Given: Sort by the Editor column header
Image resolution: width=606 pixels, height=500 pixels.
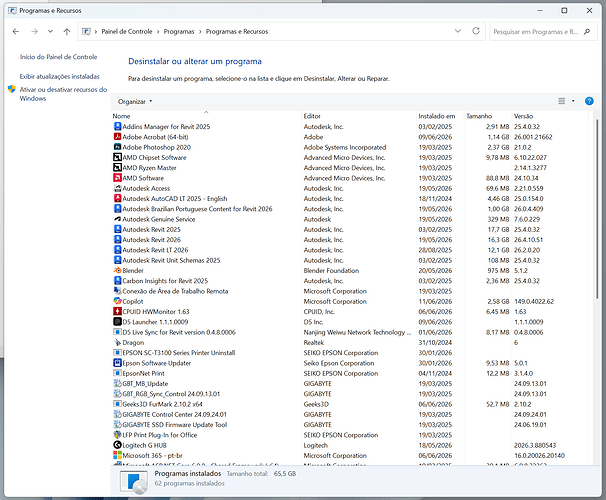Looking at the screenshot, I should pos(359,116).
